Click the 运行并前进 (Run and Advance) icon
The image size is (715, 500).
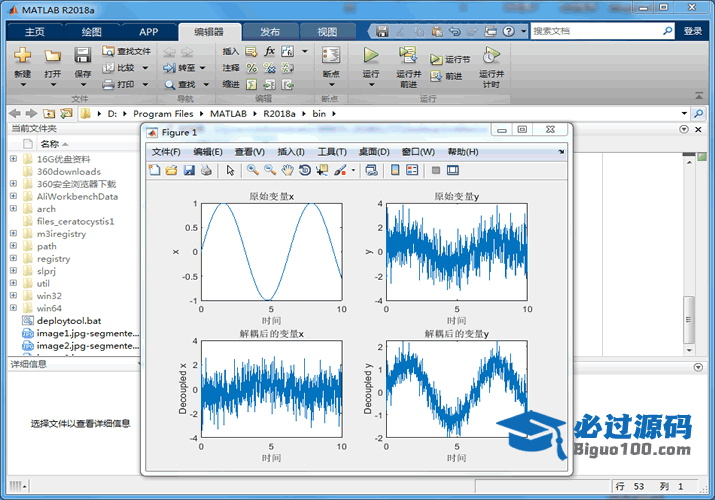click(408, 55)
